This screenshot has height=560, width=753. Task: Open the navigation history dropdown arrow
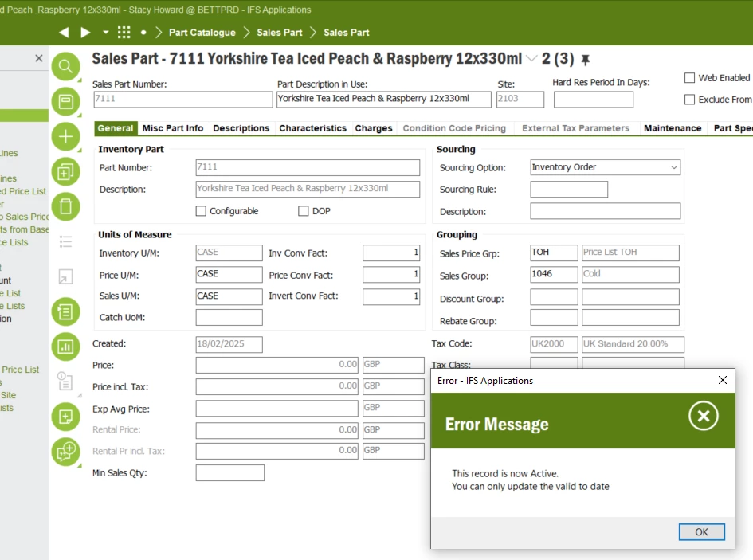pyautogui.click(x=106, y=32)
